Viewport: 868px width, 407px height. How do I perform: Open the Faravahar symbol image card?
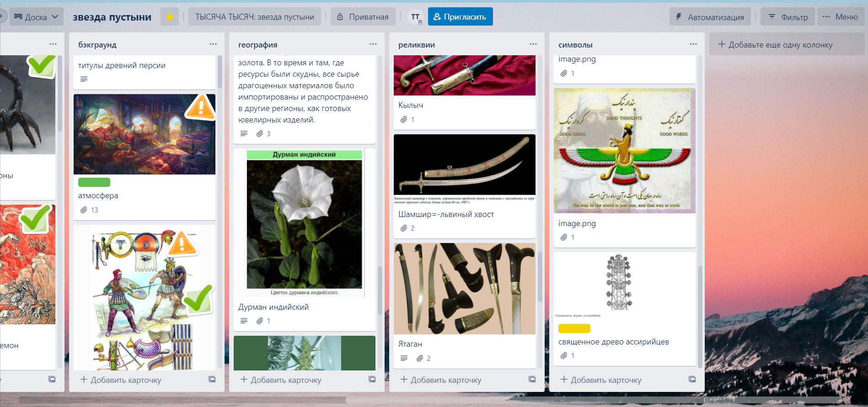[x=625, y=151]
